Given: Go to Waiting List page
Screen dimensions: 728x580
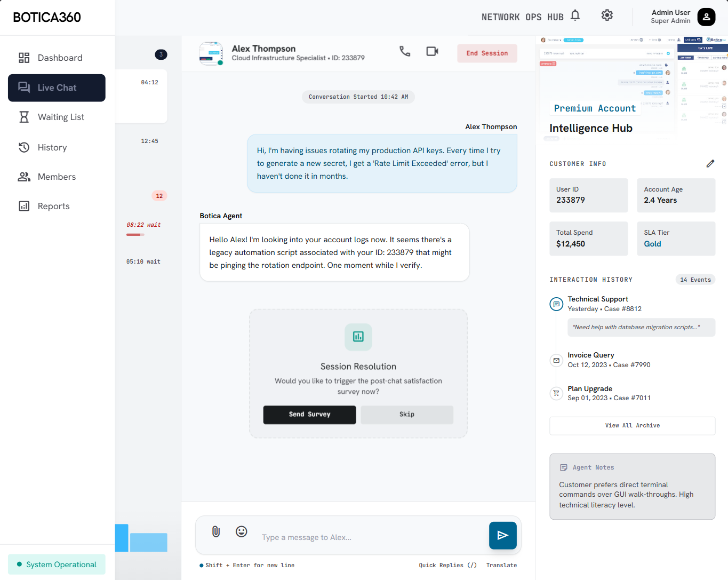Looking at the screenshot, I should click(x=57, y=117).
